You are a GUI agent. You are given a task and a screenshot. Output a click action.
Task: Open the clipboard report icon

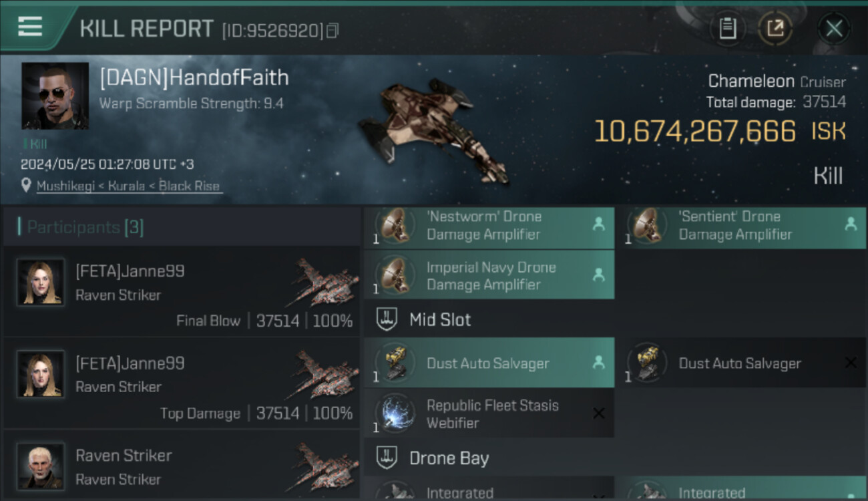point(727,29)
